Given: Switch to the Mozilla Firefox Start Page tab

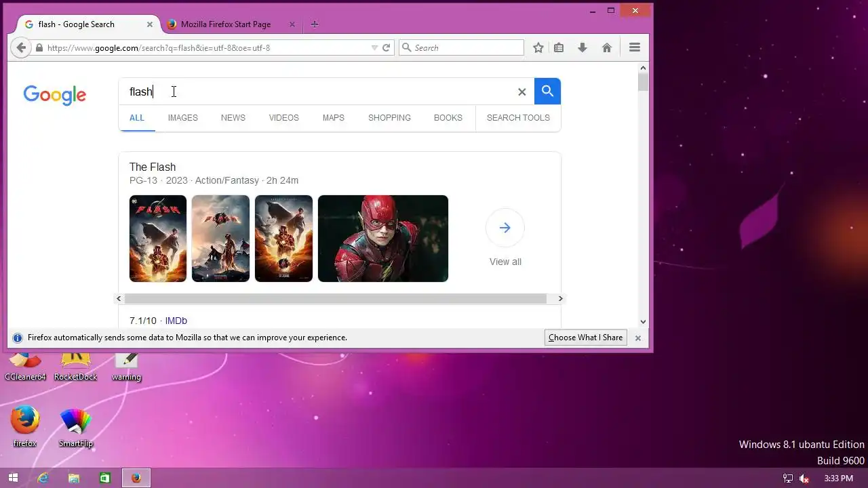Looking at the screenshot, I should (226, 24).
